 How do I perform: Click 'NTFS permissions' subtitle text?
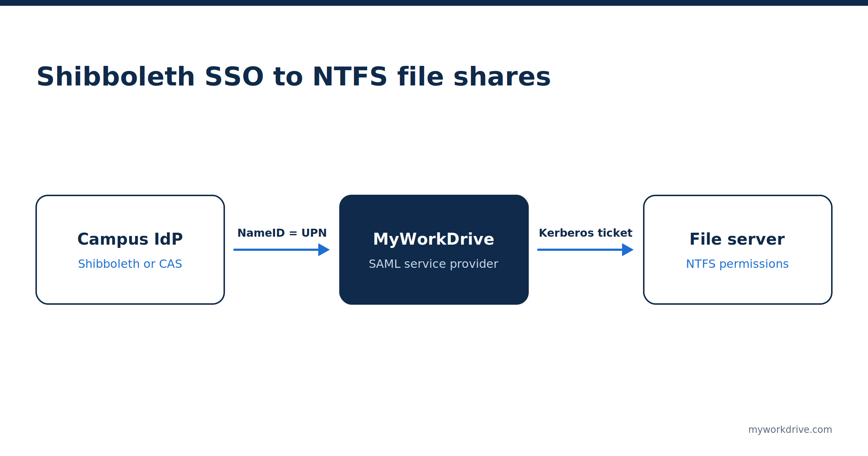click(737, 264)
